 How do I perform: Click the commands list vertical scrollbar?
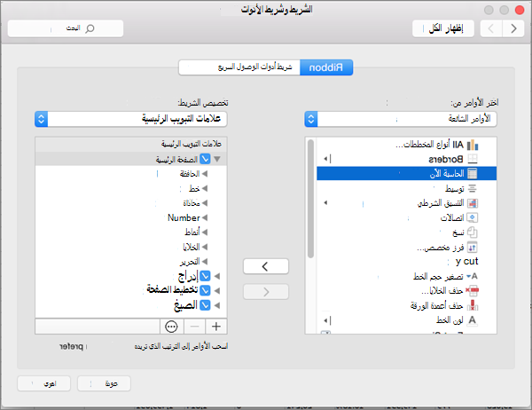(x=310, y=199)
